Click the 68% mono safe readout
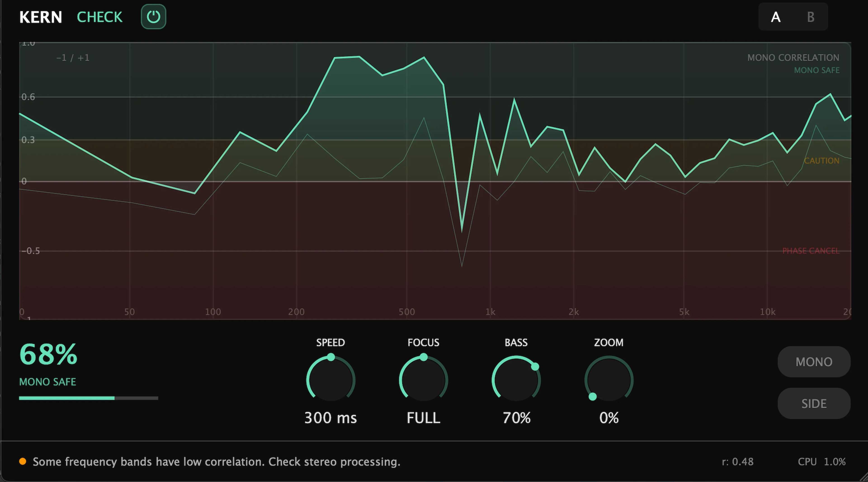This screenshot has height=482, width=868. (x=49, y=354)
